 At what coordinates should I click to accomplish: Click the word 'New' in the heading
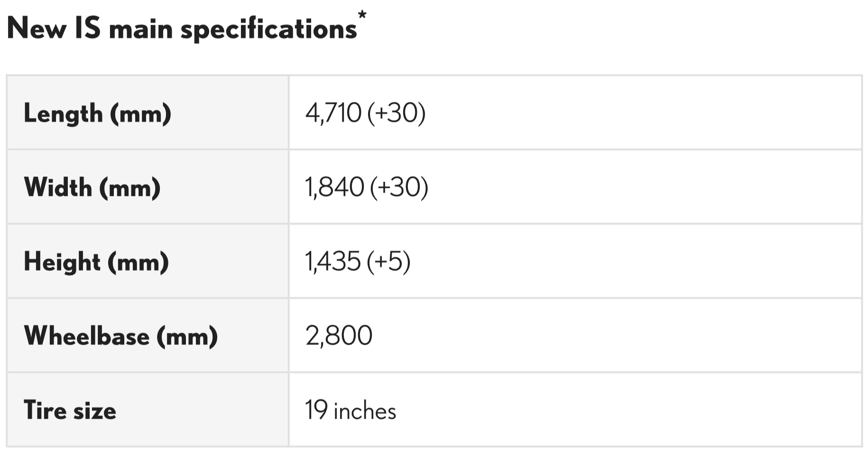37,28
